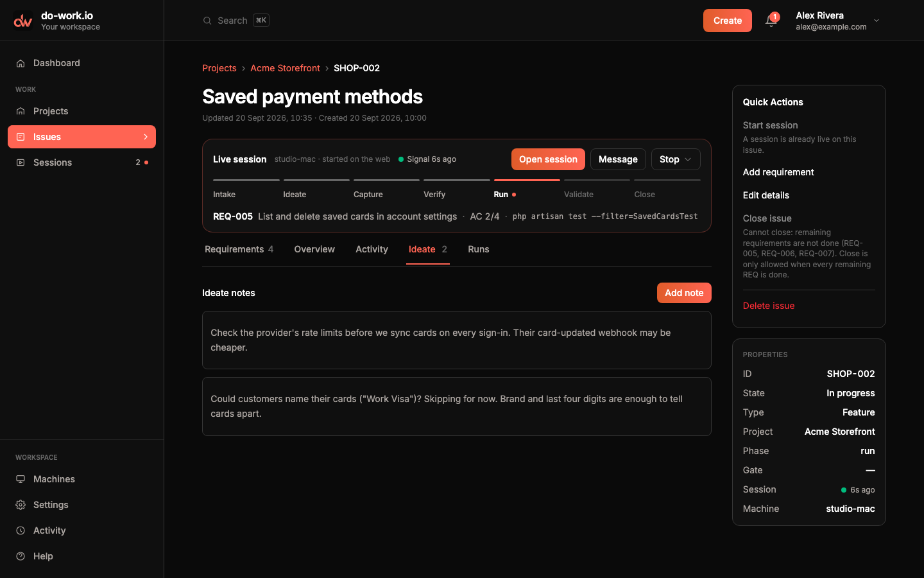
Task: Select the Capture phase step
Action: tap(386, 189)
